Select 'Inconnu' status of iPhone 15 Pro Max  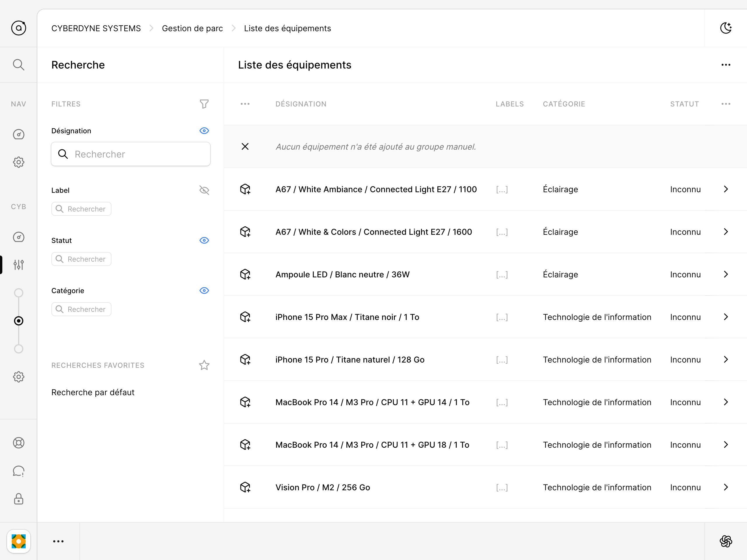(x=685, y=317)
